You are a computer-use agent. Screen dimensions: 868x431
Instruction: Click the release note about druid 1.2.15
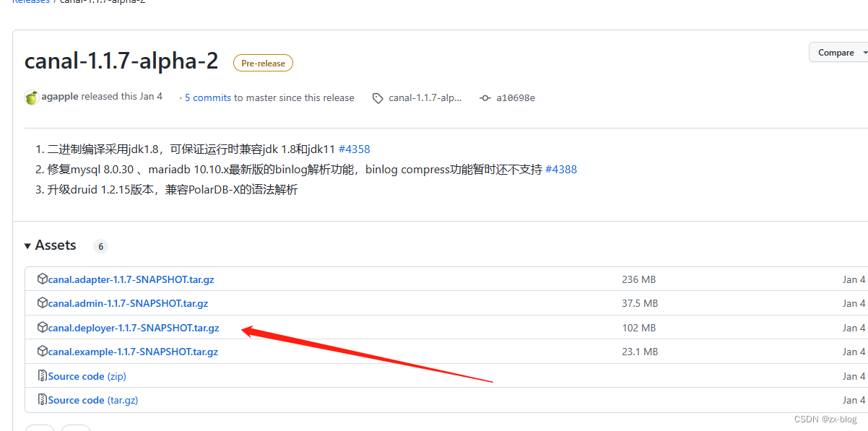(x=173, y=190)
